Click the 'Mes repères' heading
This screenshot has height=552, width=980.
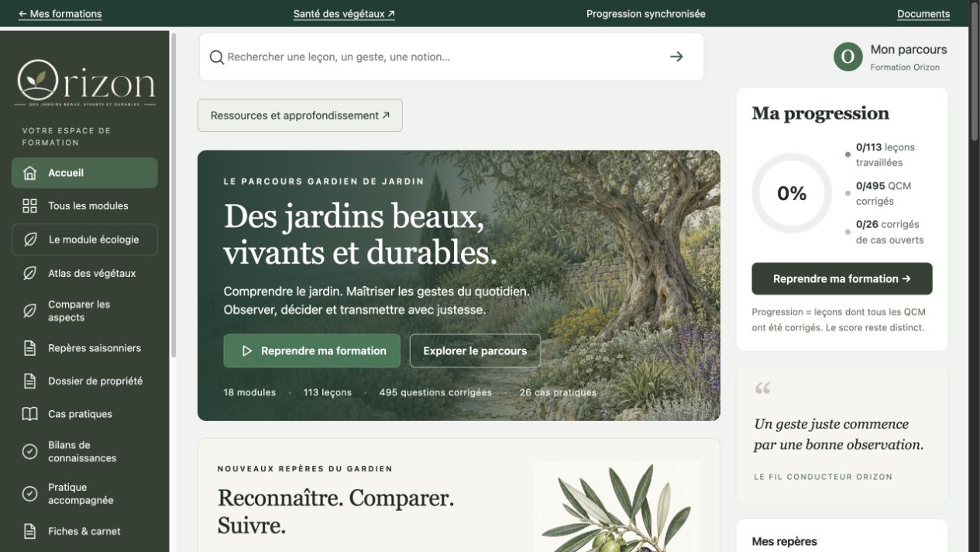click(784, 542)
